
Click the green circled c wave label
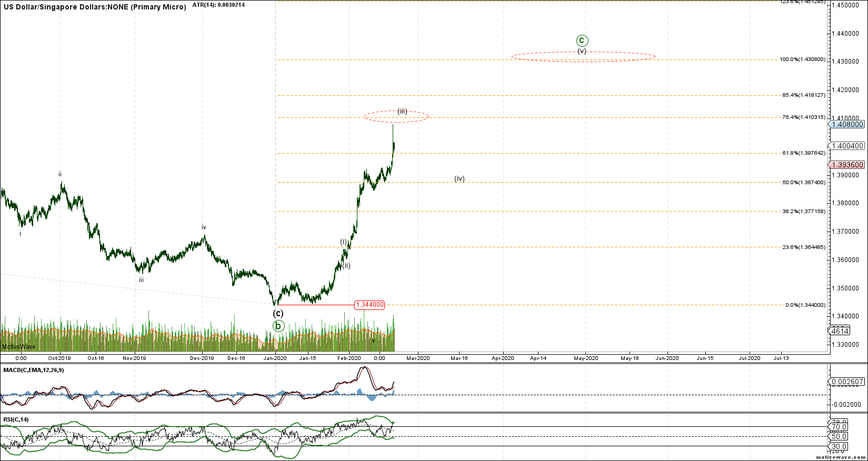pos(582,41)
